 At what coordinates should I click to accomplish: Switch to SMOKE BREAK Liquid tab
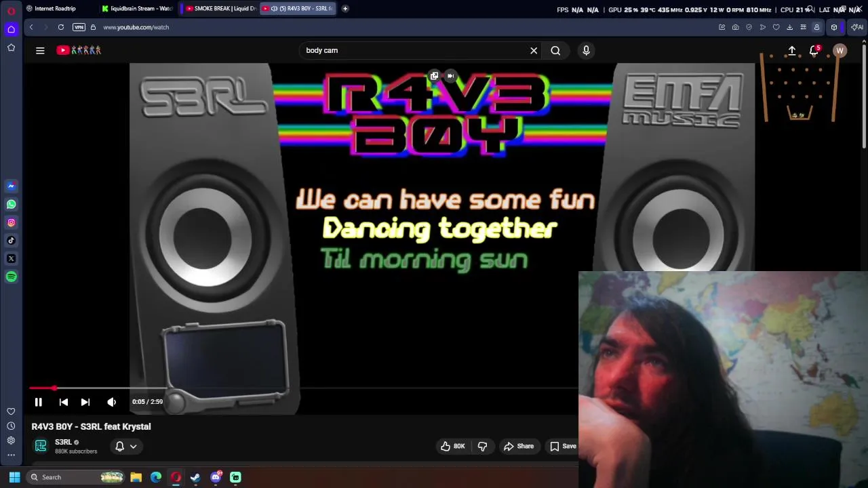220,9
